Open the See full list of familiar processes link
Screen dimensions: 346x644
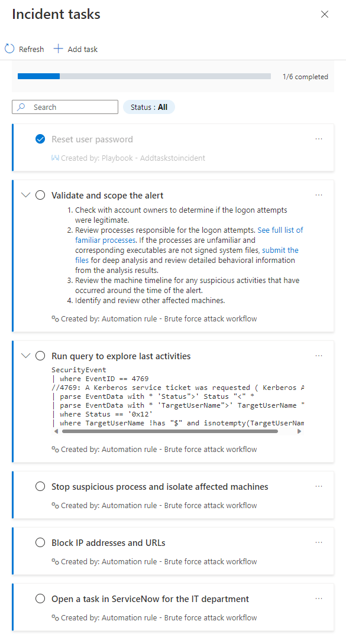coord(280,229)
